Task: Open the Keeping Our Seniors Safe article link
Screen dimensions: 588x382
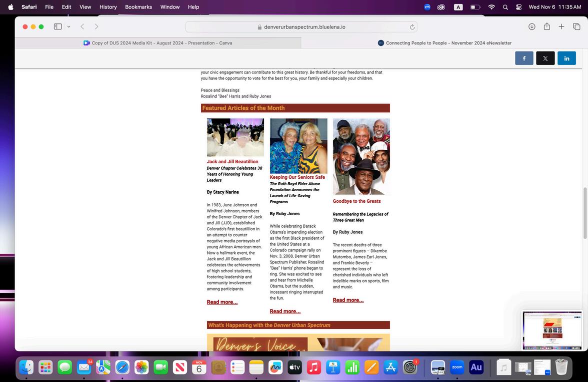Action: click(297, 177)
